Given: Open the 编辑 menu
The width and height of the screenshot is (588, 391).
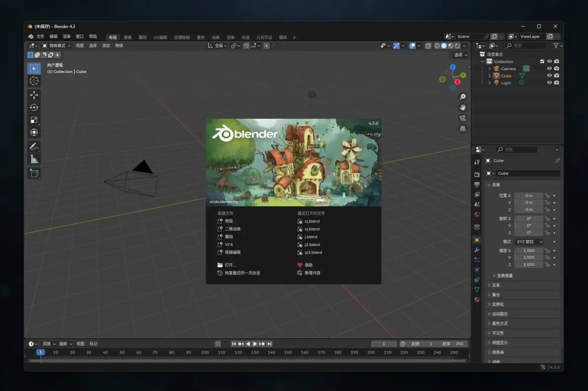Looking at the screenshot, I should click(x=54, y=36).
